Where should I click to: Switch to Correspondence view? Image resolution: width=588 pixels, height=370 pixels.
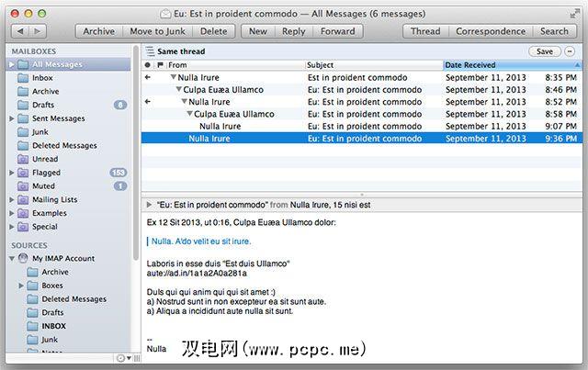click(491, 31)
